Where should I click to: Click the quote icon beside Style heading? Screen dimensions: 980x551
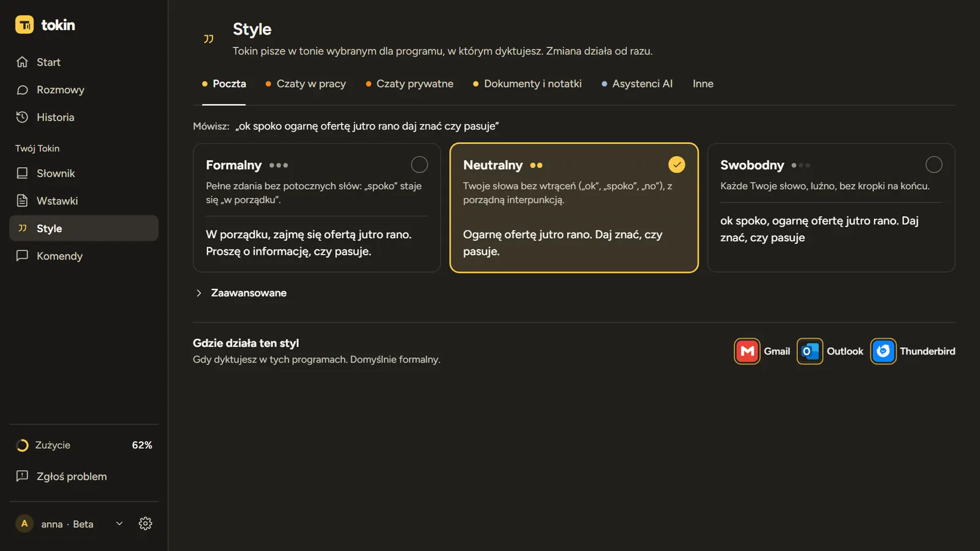(x=209, y=39)
